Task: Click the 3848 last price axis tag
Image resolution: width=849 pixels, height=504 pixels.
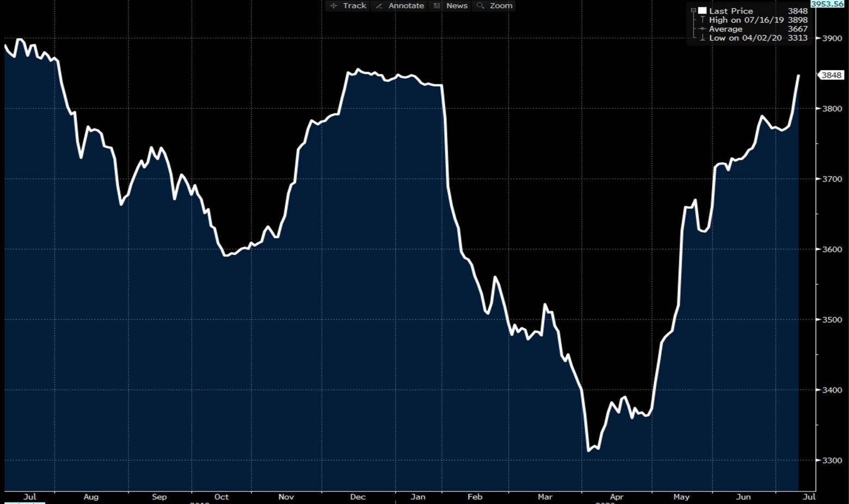Action: (x=831, y=75)
